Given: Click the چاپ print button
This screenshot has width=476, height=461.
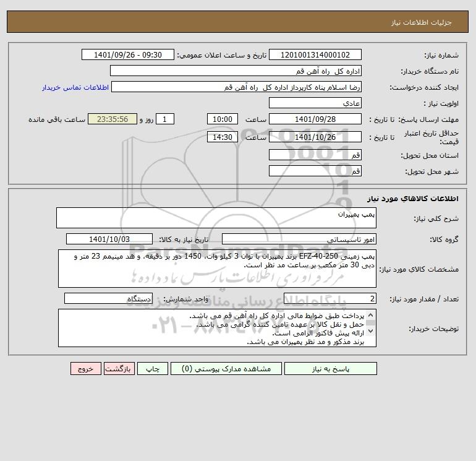Looking at the screenshot, I should [x=153, y=369].
